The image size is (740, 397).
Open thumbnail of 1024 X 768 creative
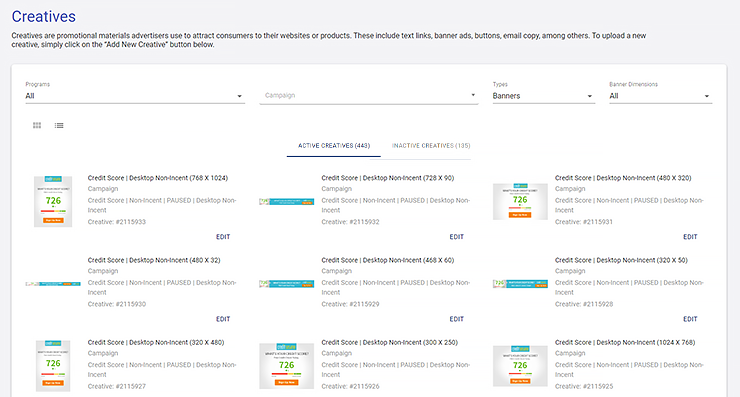520,366
